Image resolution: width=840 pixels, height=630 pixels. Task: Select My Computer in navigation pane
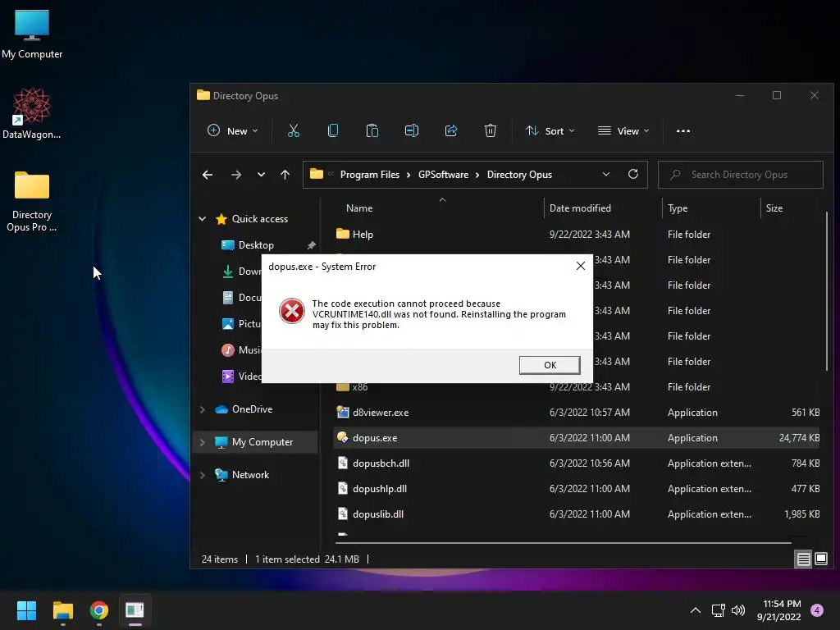click(262, 442)
